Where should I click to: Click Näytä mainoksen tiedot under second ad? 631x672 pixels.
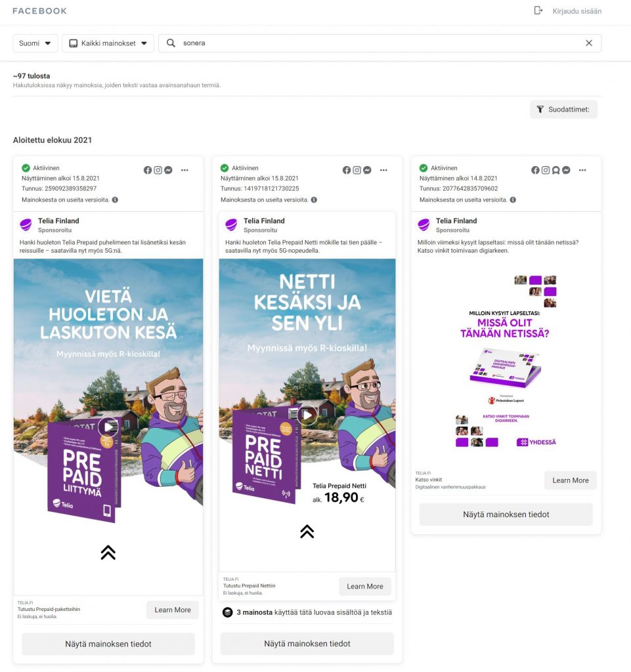tap(307, 643)
